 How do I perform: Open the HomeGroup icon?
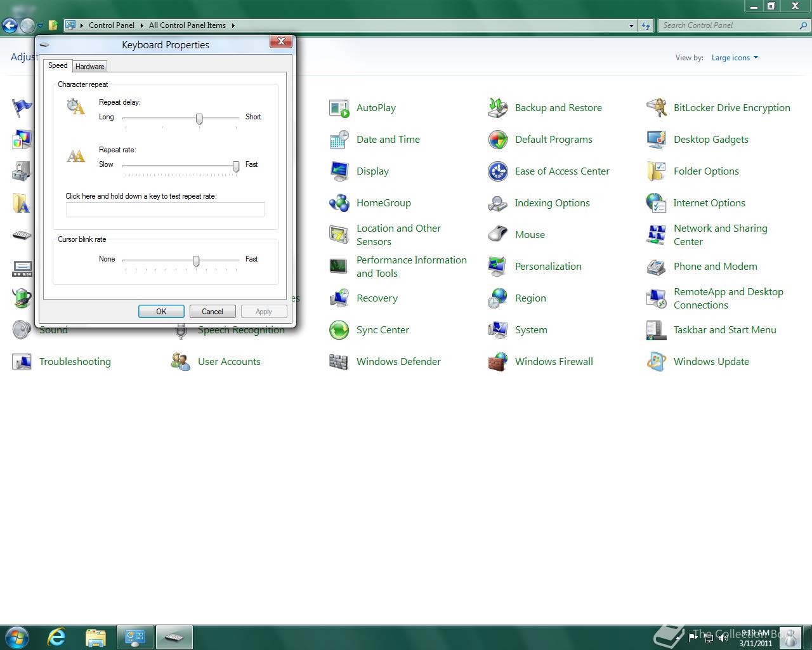339,203
